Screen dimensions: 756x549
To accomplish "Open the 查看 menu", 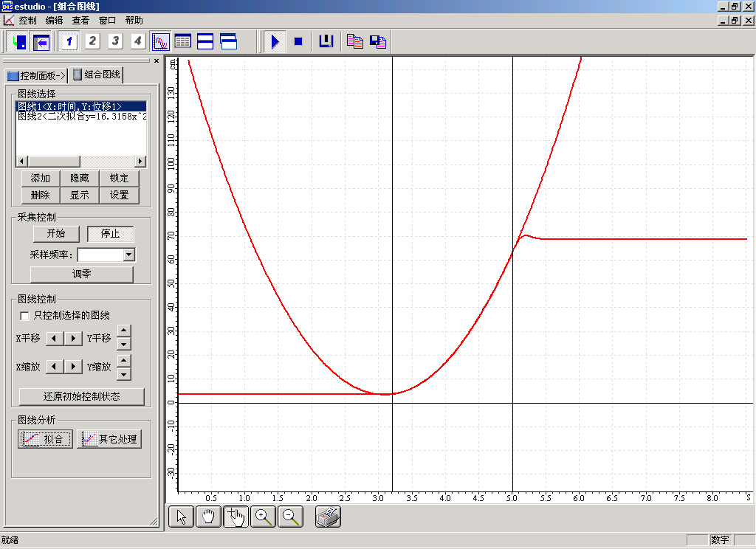I will tap(80, 21).
